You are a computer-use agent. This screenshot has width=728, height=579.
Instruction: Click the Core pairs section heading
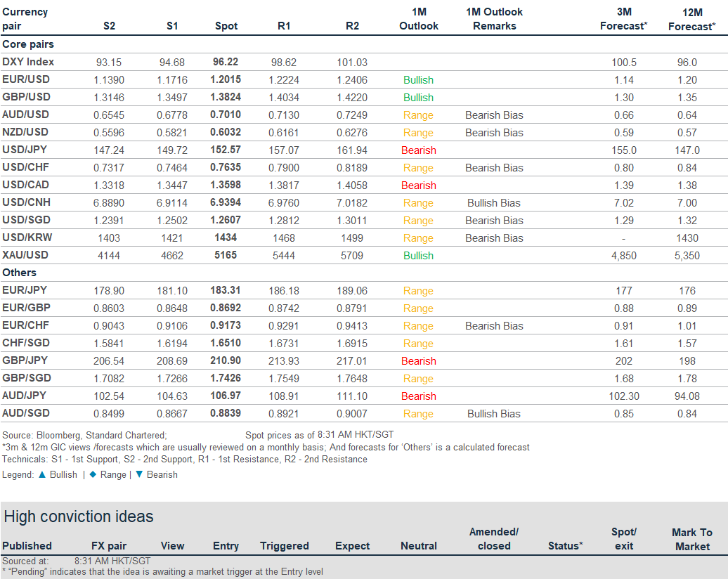(x=28, y=44)
